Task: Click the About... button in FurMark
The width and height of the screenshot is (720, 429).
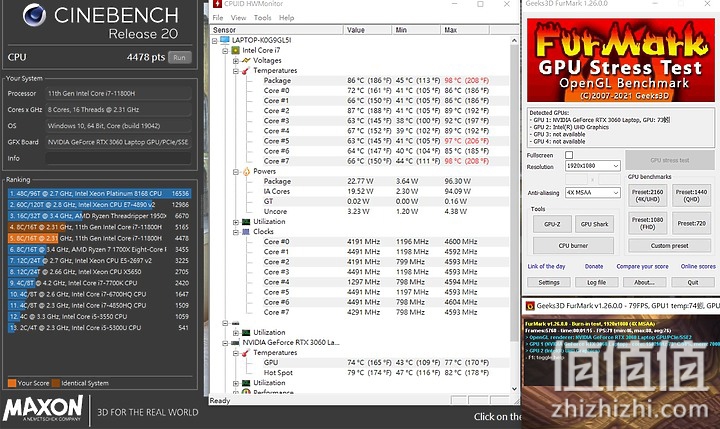Action: [644, 282]
